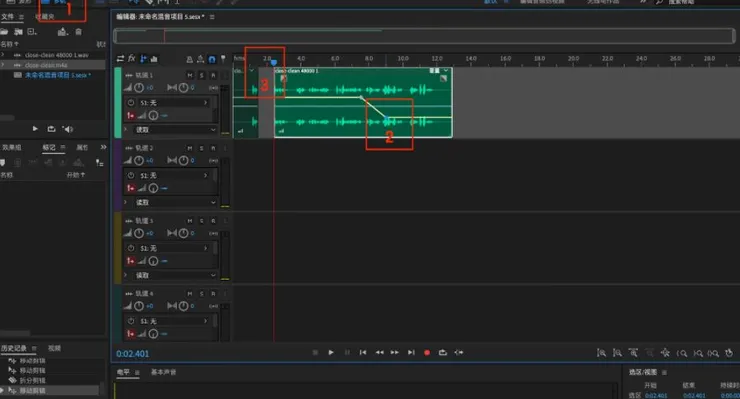Open the editor panel menu icon
This screenshot has height=399, width=740.
click(x=212, y=17)
